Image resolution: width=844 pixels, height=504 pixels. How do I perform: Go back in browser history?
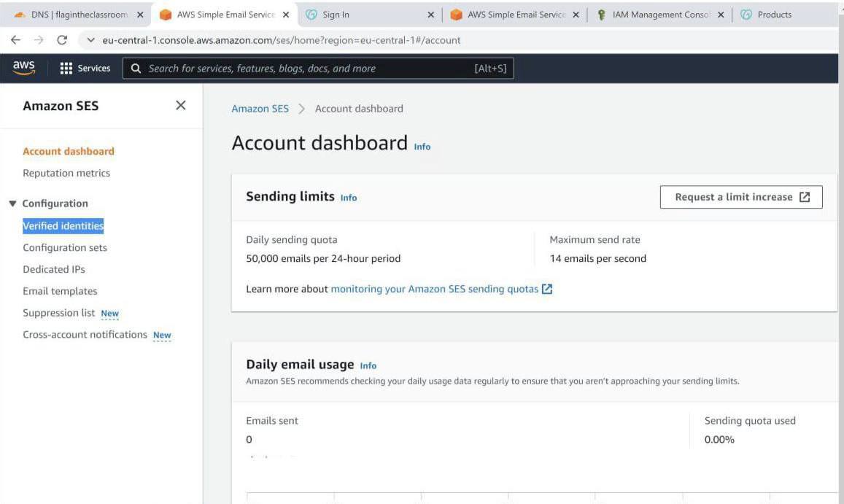point(15,40)
